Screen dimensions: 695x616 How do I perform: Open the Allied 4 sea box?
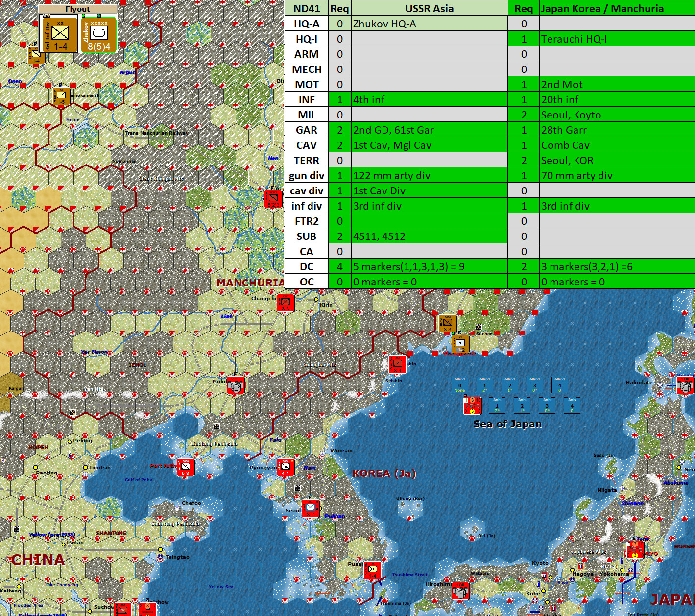coord(560,384)
